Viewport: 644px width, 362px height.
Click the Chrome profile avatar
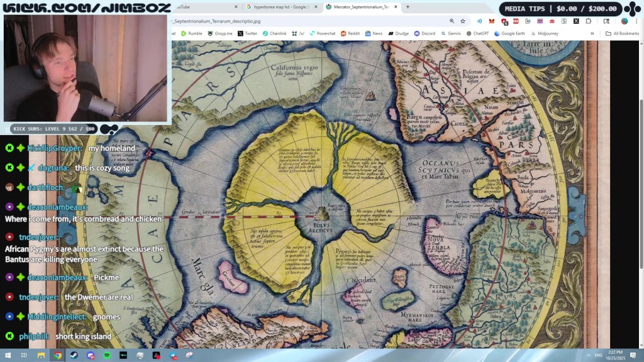click(624, 21)
